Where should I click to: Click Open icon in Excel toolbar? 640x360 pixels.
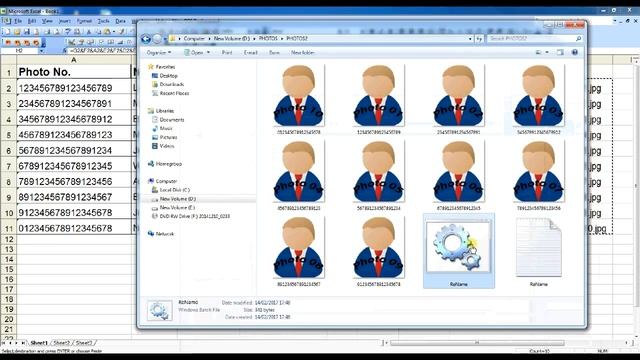point(17,31)
